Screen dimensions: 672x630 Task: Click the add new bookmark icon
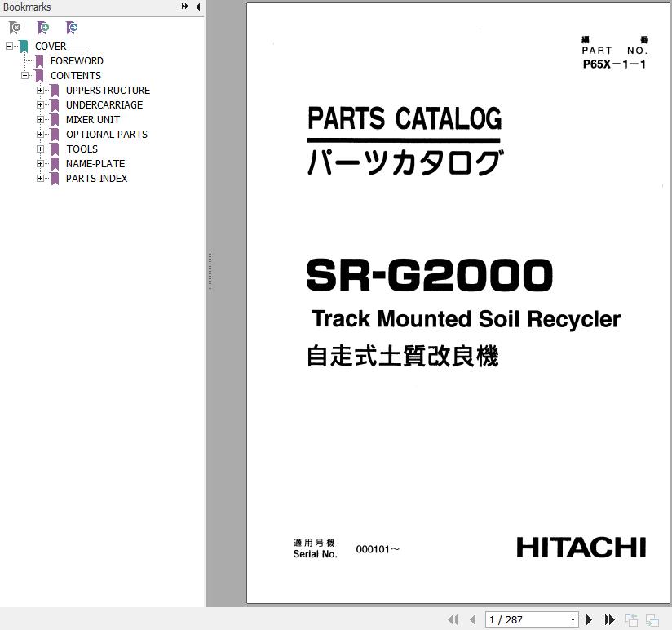click(x=43, y=28)
